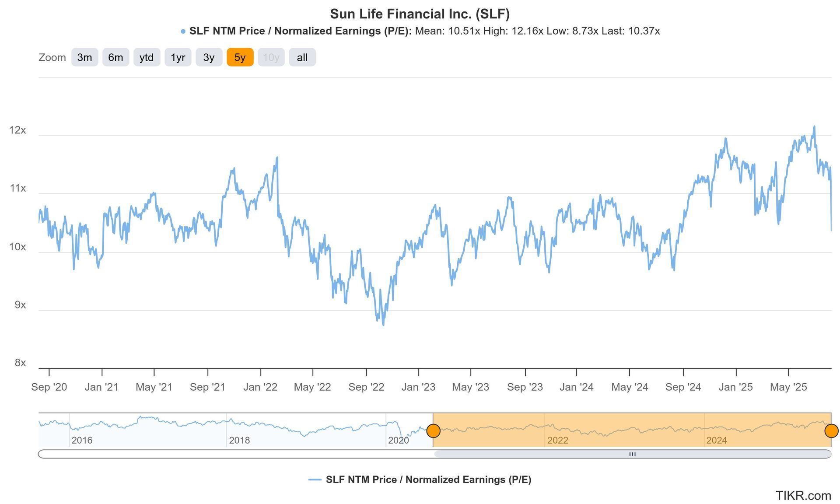Select the 3m zoom range button
840x504 pixels.
[x=84, y=57]
